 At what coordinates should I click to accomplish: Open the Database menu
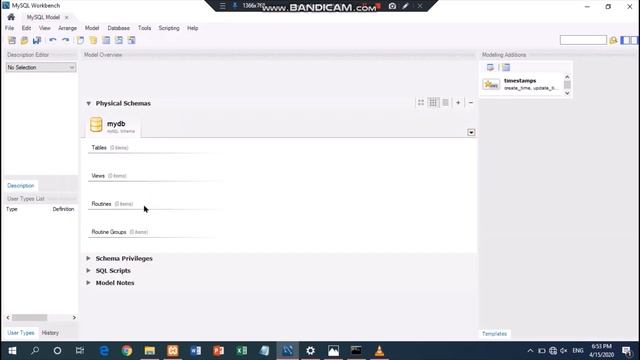click(118, 28)
